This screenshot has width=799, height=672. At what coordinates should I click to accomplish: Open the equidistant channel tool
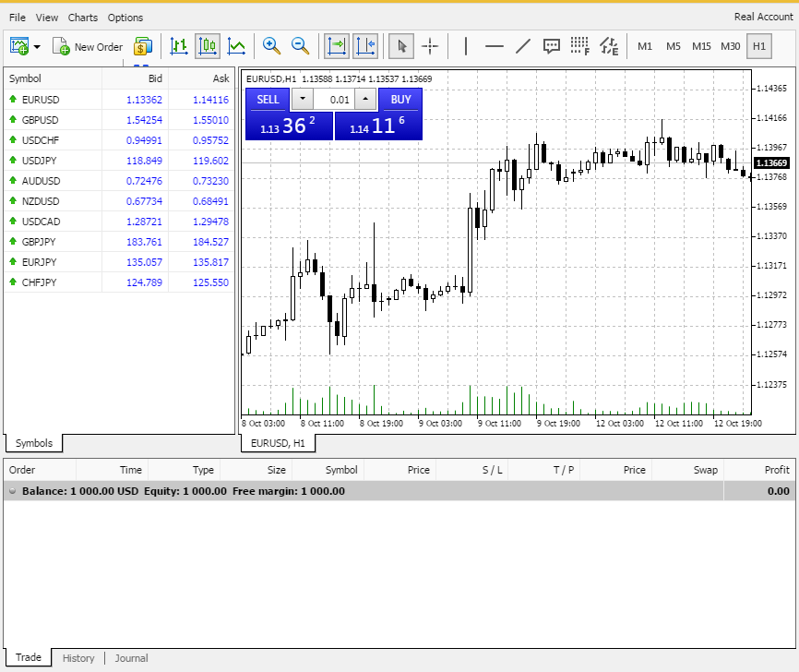(609, 46)
